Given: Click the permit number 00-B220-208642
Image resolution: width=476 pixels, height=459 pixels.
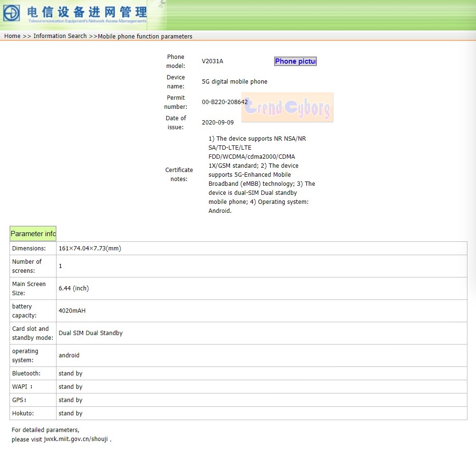Looking at the screenshot, I should click(225, 102).
